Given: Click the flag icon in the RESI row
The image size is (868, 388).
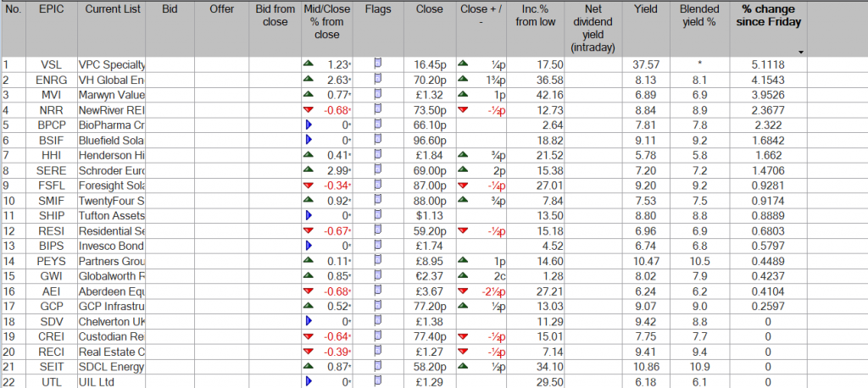Looking at the screenshot, I should click(378, 229).
